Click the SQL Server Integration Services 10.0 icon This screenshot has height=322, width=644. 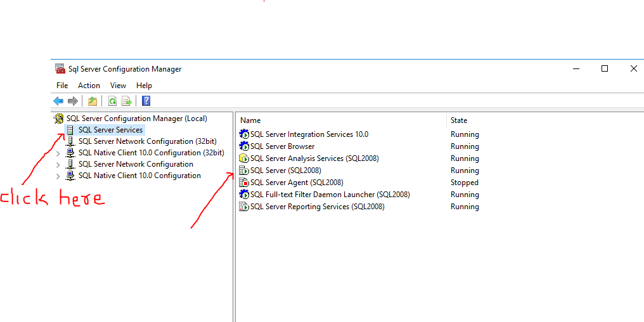[244, 134]
